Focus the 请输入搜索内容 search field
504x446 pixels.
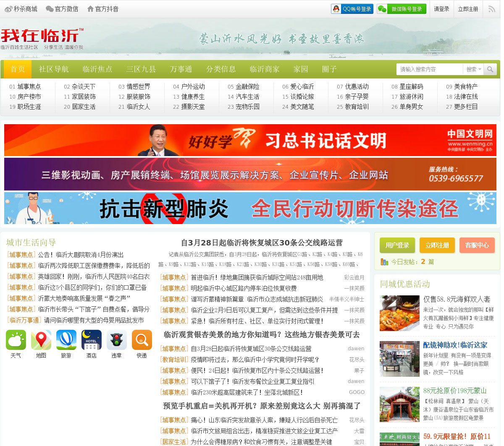[430, 69]
